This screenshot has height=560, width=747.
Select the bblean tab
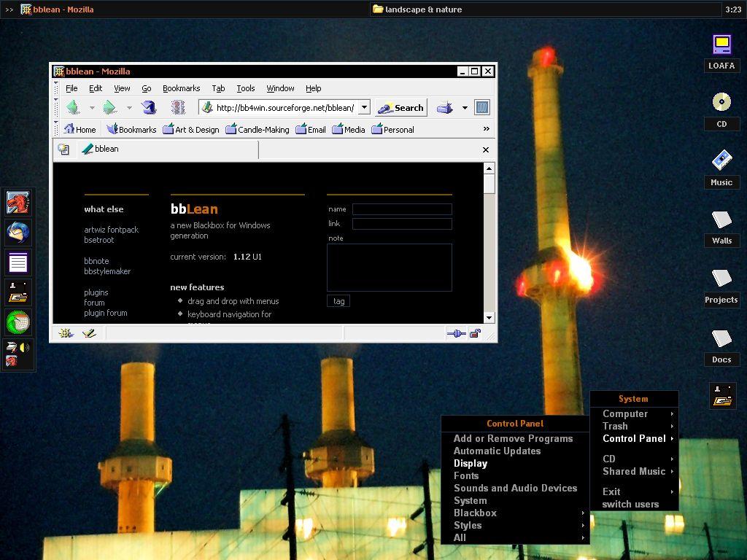click(167, 149)
